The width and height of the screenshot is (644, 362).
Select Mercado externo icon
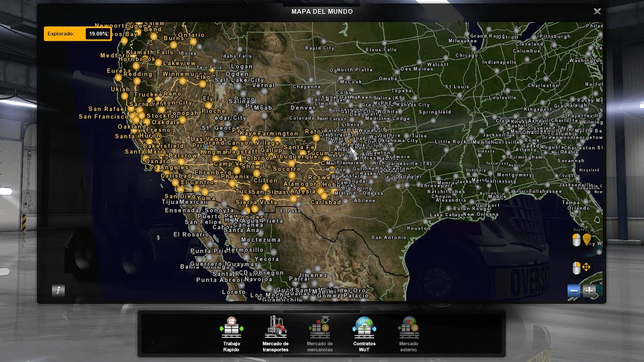(409, 327)
